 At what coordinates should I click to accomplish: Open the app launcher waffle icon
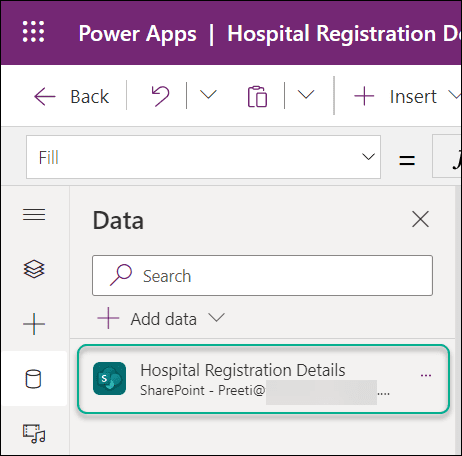click(x=33, y=32)
